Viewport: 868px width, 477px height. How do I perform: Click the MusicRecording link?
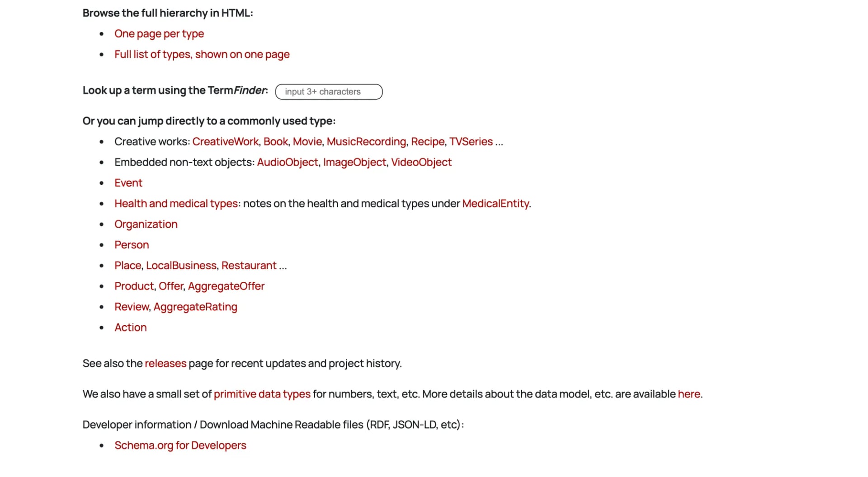pyautogui.click(x=366, y=141)
